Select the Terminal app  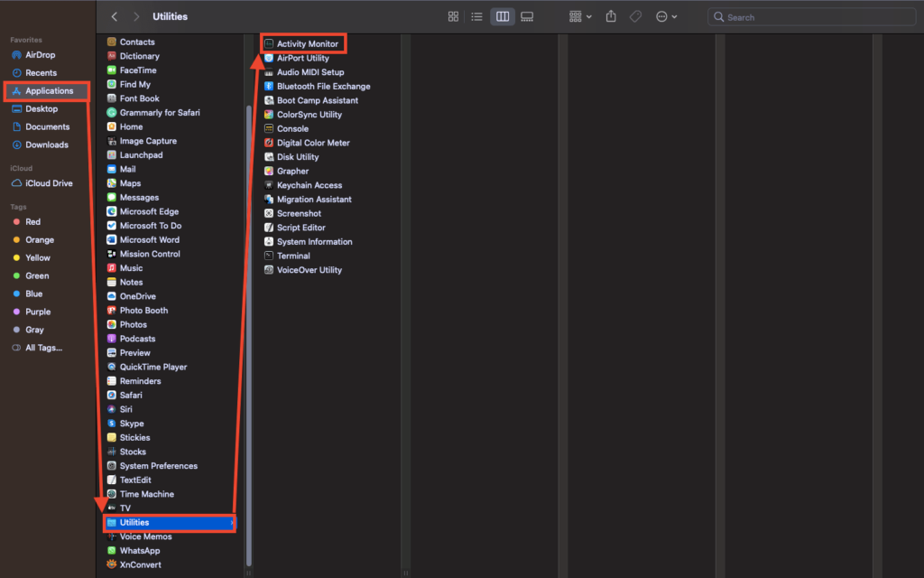pos(293,256)
